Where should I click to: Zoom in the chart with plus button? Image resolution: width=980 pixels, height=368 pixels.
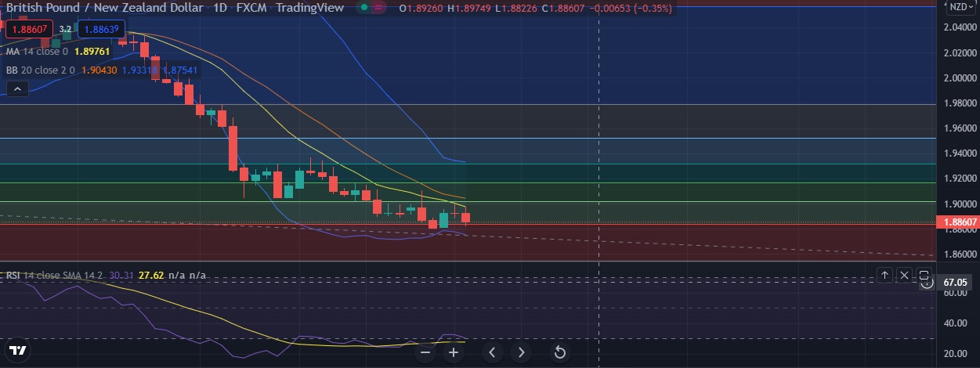pyautogui.click(x=453, y=352)
